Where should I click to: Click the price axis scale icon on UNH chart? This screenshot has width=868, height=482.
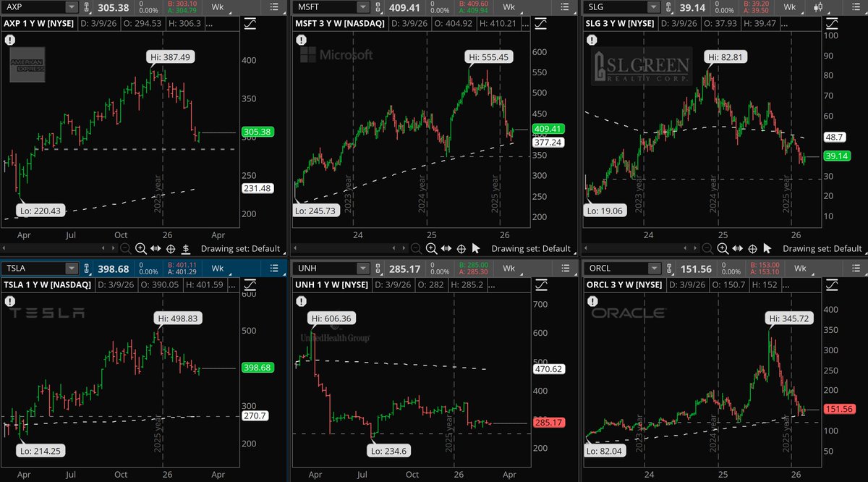pyautogui.click(x=541, y=285)
